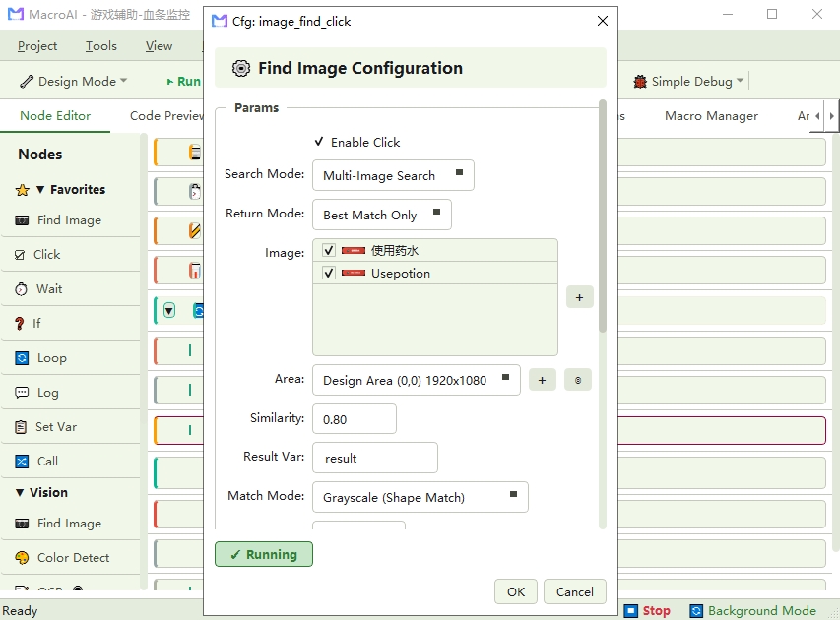Click the Run button in toolbar
840x620 pixels.
184,82
